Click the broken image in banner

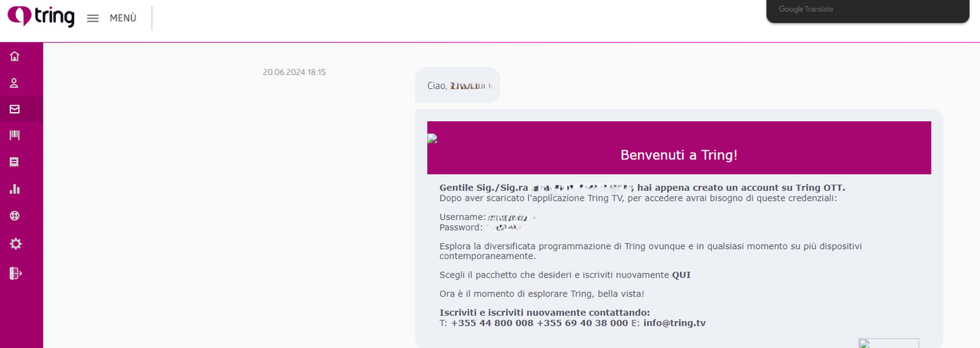pyautogui.click(x=433, y=139)
